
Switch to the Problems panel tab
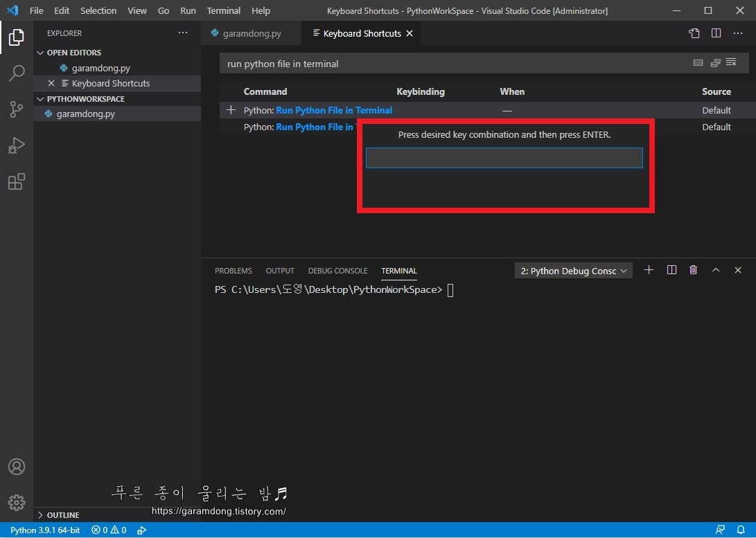234,271
